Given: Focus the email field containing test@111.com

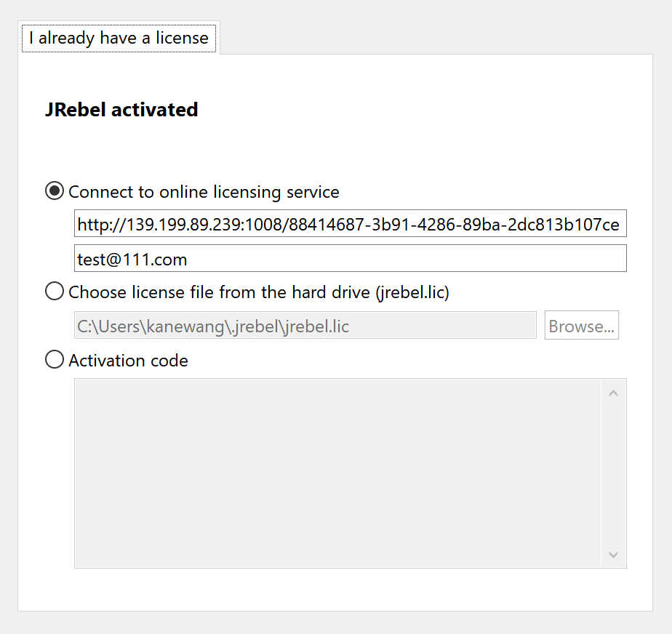Looking at the screenshot, I should (x=349, y=259).
